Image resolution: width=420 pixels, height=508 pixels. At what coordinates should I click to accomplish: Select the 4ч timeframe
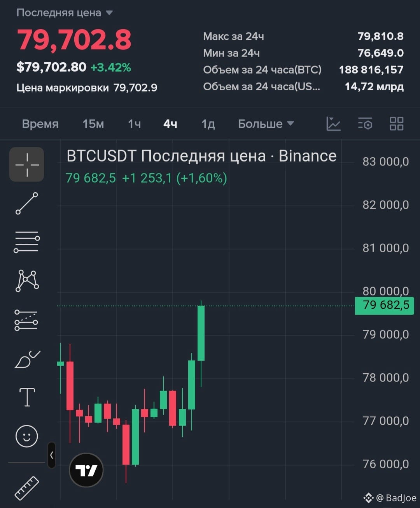click(x=170, y=124)
